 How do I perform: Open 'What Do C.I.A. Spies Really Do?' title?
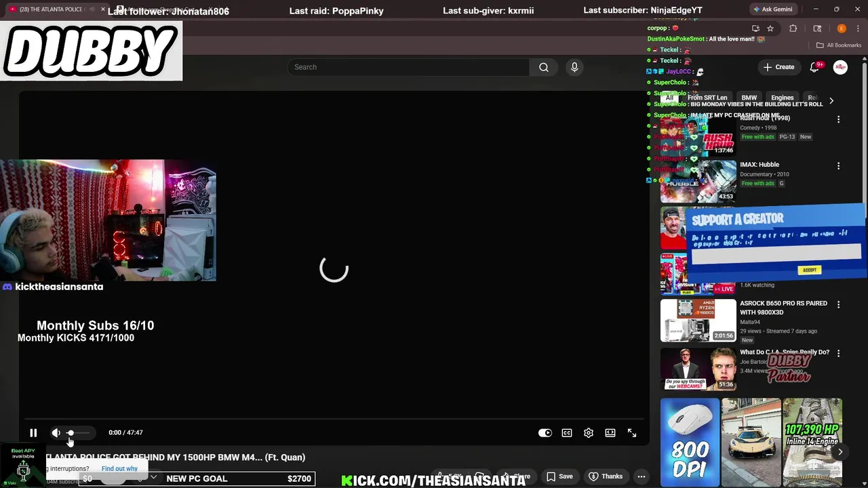(785, 352)
